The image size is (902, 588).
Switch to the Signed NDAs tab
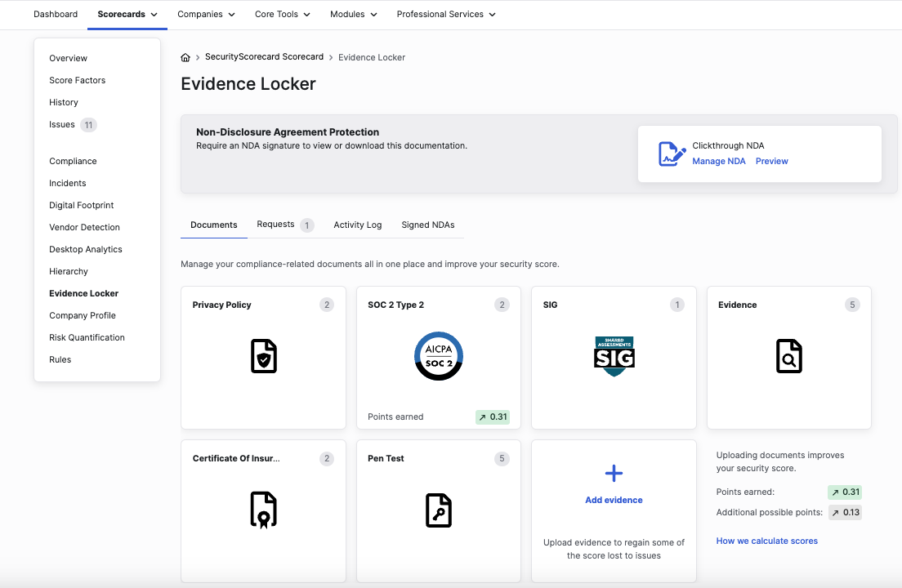pos(428,225)
